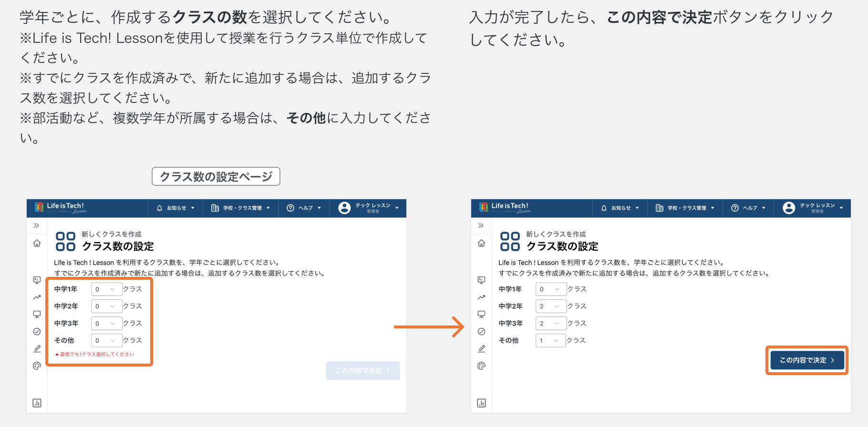Screen dimensions: 868x427
Task: Open the bar chart report icon, right screenshot
Action: click(x=481, y=403)
